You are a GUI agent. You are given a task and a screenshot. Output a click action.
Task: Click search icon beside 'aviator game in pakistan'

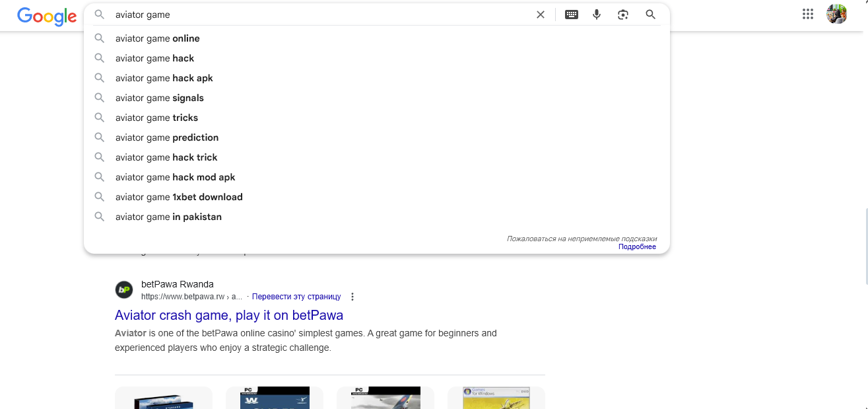(100, 217)
